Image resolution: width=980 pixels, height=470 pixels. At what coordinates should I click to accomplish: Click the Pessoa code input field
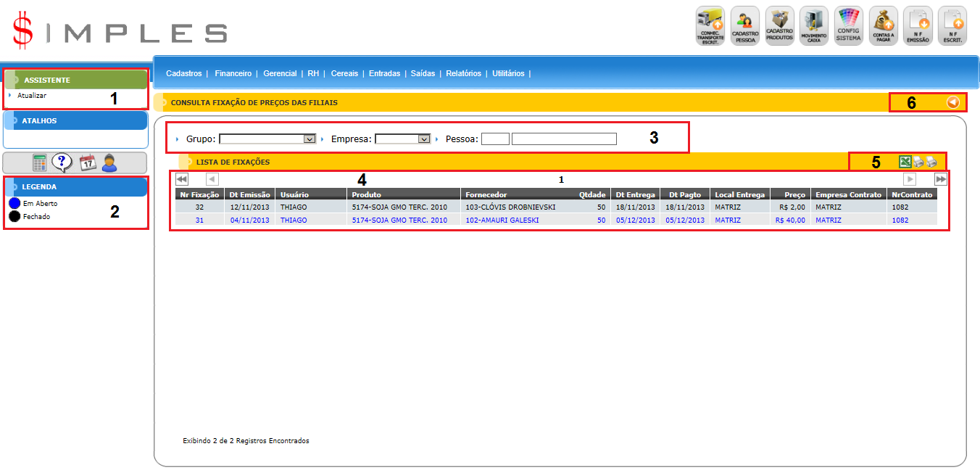click(x=495, y=139)
